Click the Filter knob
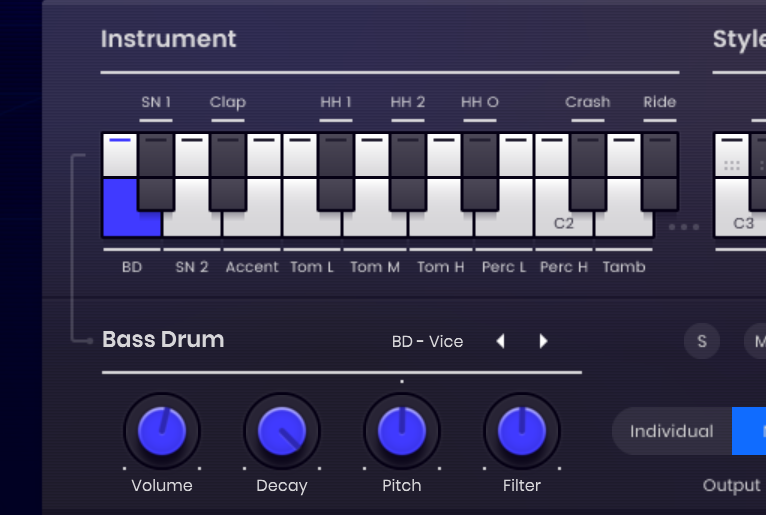The height and width of the screenshot is (515, 766). [522, 431]
